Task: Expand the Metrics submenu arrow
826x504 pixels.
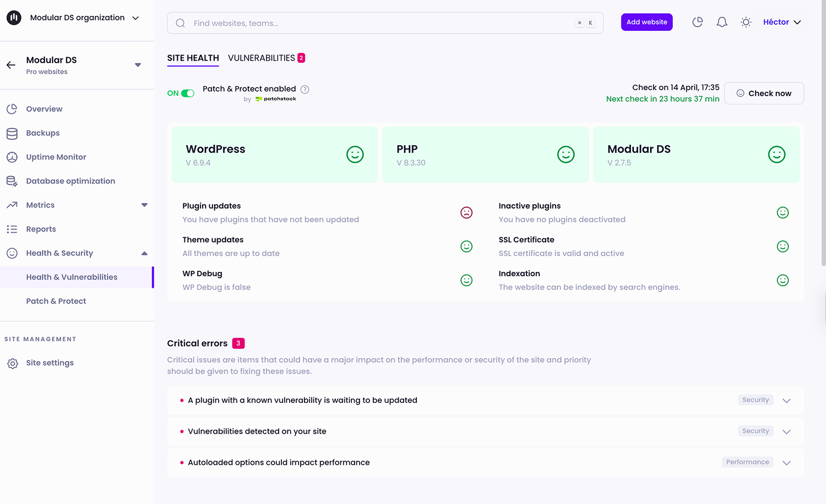Action: 144,205
